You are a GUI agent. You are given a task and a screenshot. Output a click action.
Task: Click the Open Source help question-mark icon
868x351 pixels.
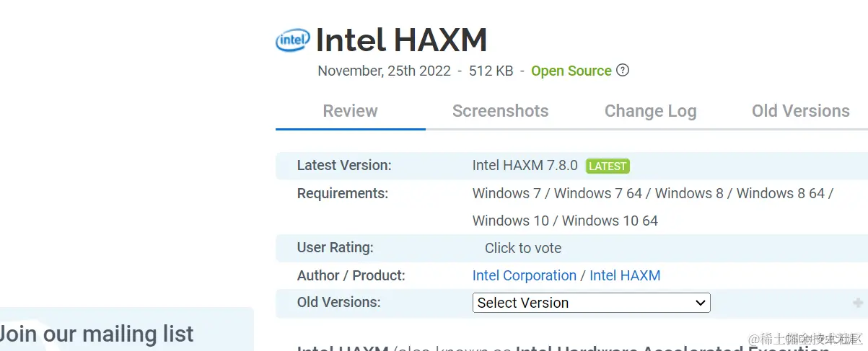[623, 71]
